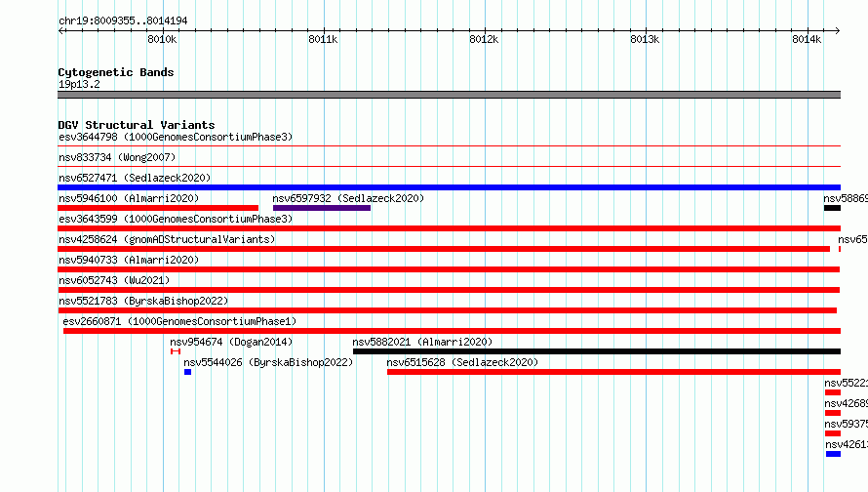This screenshot has width=868, height=492.
Task: Open nsv4258624 (gnomADStructuralVariants) label
Action: click(x=167, y=239)
